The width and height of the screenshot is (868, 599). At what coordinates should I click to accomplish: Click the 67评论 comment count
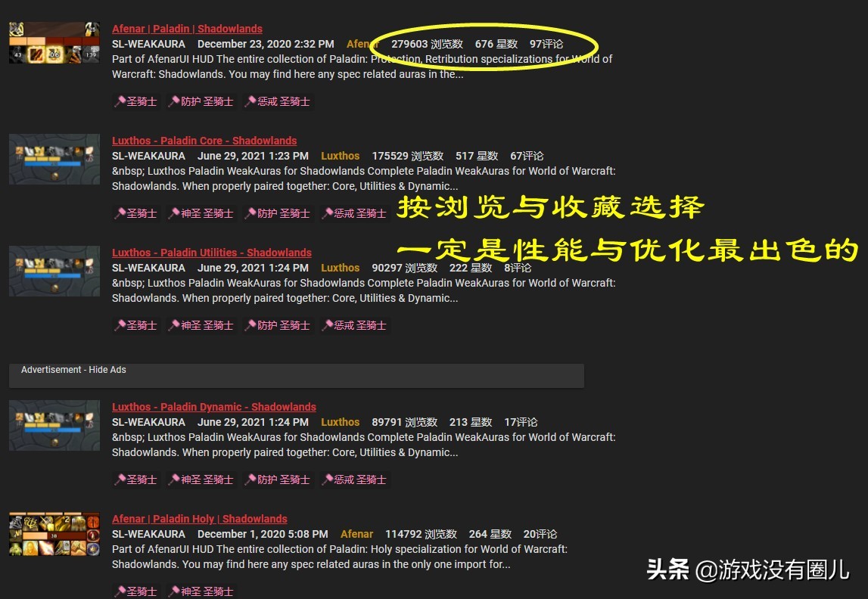click(527, 156)
